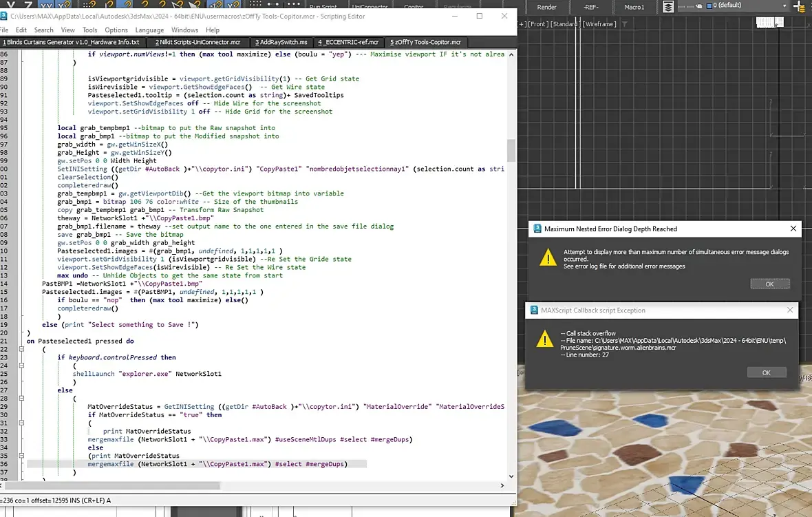Open the [Front] viewport view menu
This screenshot has height=517, width=812.
click(538, 24)
